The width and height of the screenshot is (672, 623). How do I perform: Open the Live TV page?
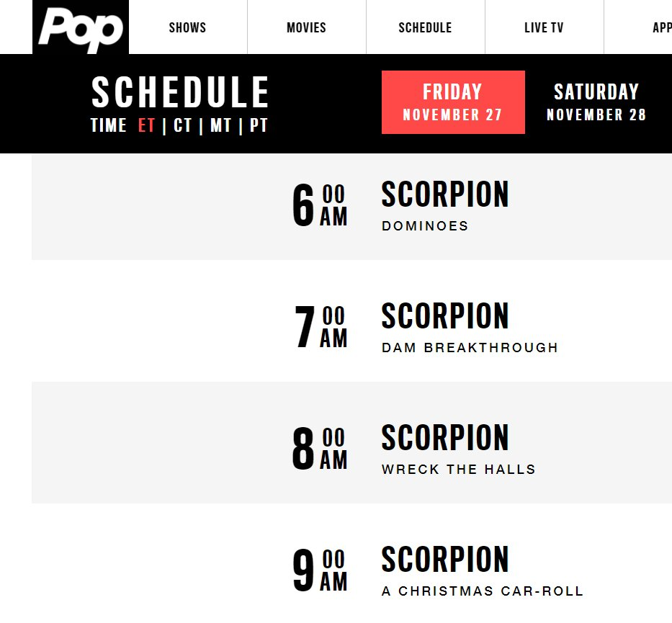tap(544, 27)
